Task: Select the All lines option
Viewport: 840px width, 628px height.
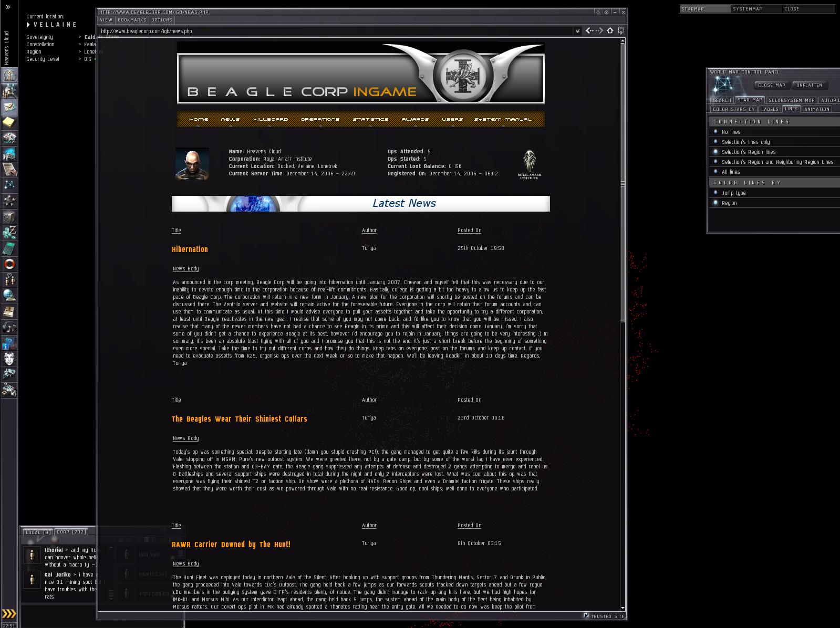Action: pos(774,172)
